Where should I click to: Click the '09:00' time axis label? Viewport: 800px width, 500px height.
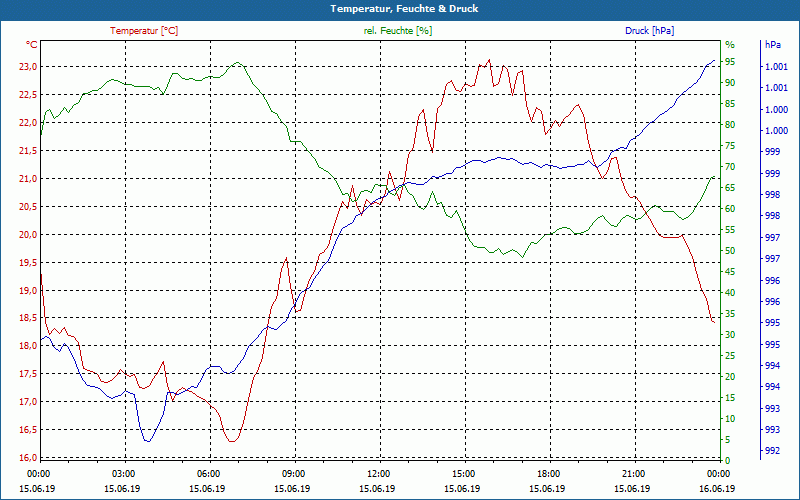point(293,473)
